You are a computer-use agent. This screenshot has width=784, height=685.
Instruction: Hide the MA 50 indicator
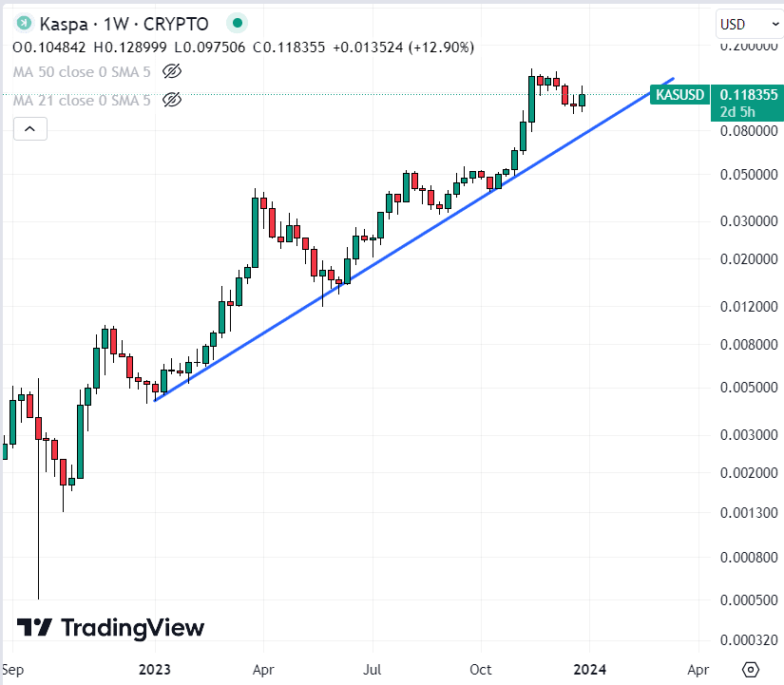tap(172, 71)
